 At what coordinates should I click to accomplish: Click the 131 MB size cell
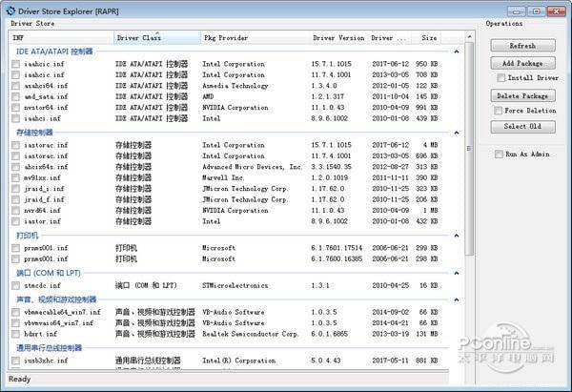tap(426, 334)
